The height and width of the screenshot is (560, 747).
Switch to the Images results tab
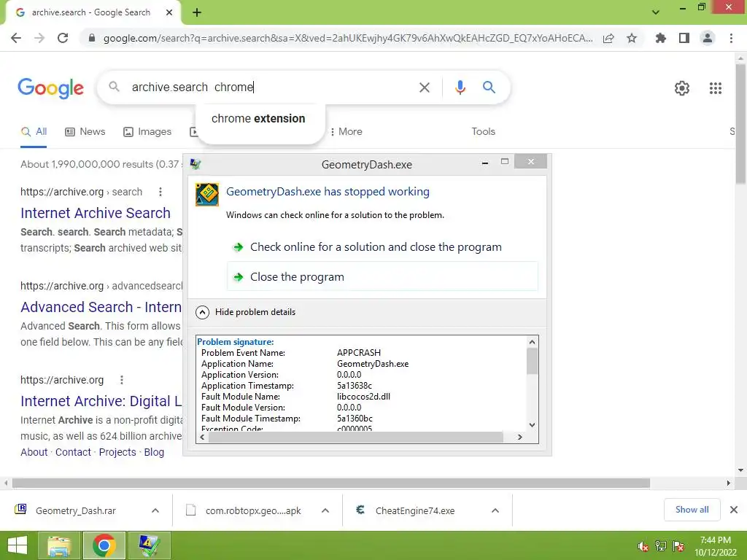147,131
